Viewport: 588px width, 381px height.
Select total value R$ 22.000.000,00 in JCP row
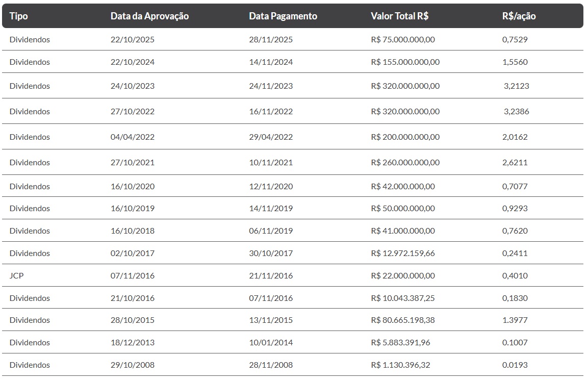(403, 275)
